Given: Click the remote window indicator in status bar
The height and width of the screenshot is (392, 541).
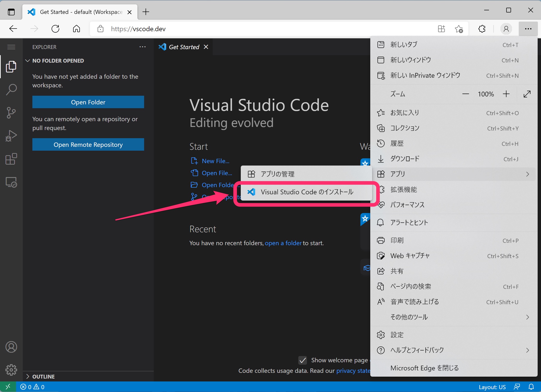Looking at the screenshot, I should tap(8, 387).
